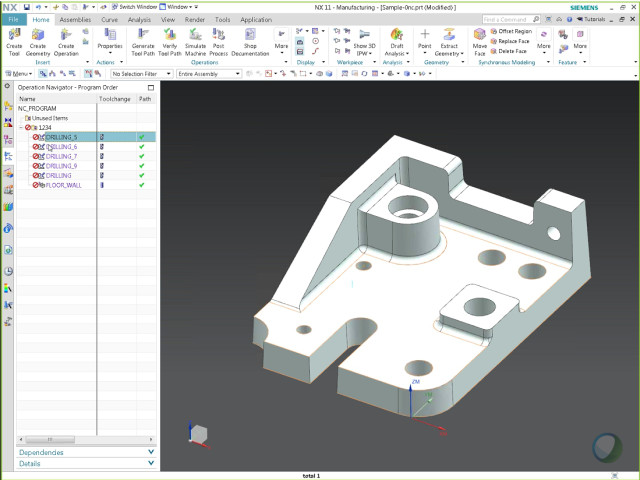Click the navigator settings gear icon
Viewport: 640px width, 480px height.
(7, 86)
